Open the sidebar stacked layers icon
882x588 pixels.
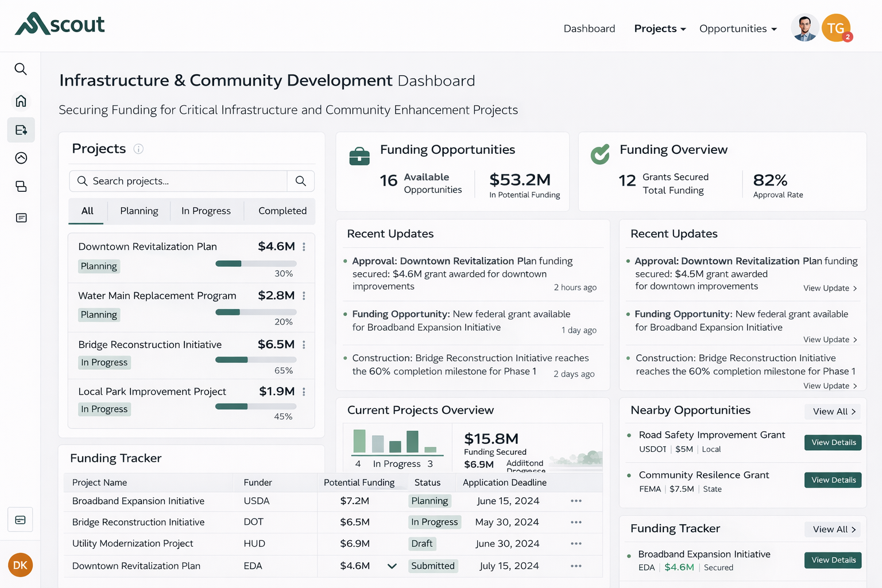point(21,186)
